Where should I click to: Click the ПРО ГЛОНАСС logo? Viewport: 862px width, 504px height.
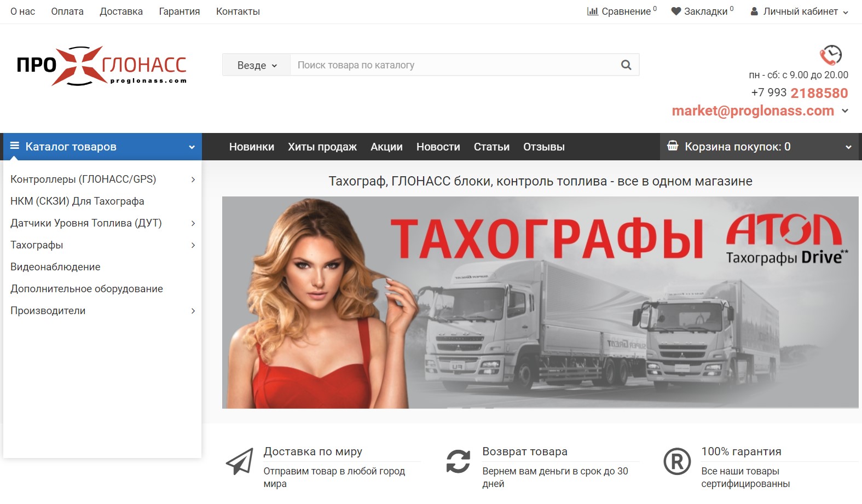point(102,66)
